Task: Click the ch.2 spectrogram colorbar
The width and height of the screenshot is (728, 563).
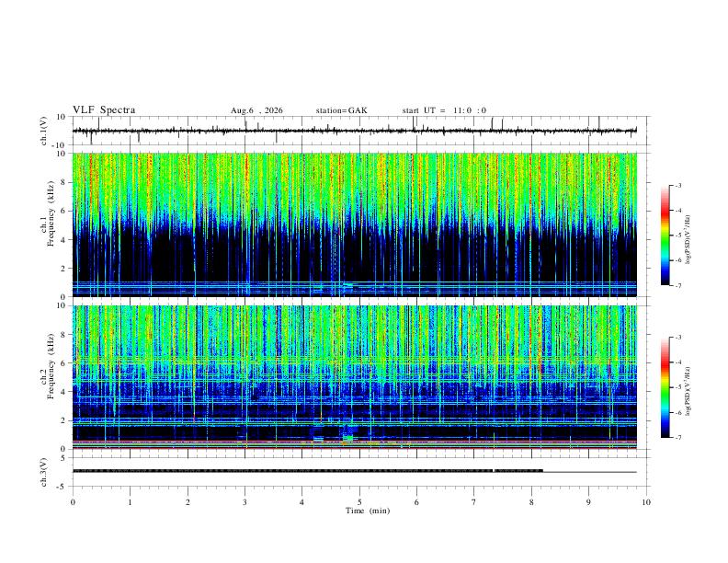Action: pyautogui.click(x=665, y=387)
